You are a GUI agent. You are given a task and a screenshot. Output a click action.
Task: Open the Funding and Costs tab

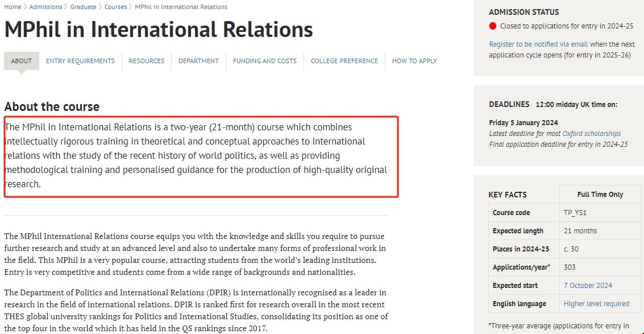coord(264,61)
